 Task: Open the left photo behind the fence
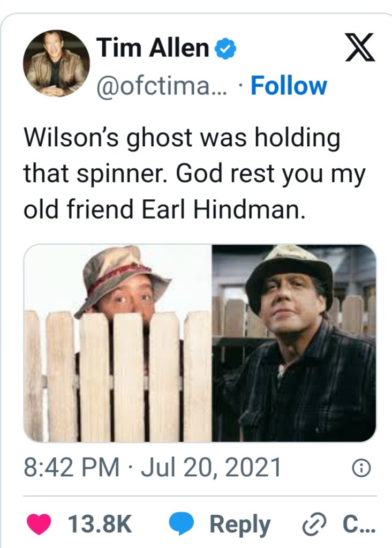click(118, 343)
